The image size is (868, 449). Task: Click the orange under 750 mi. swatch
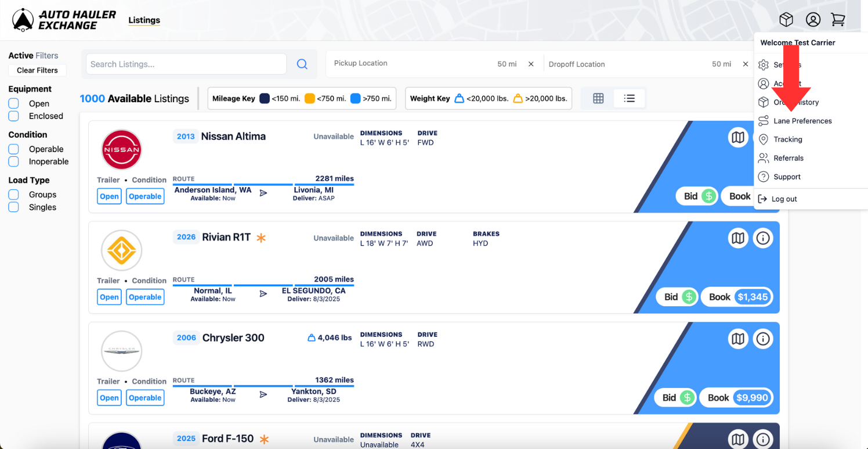(x=310, y=98)
